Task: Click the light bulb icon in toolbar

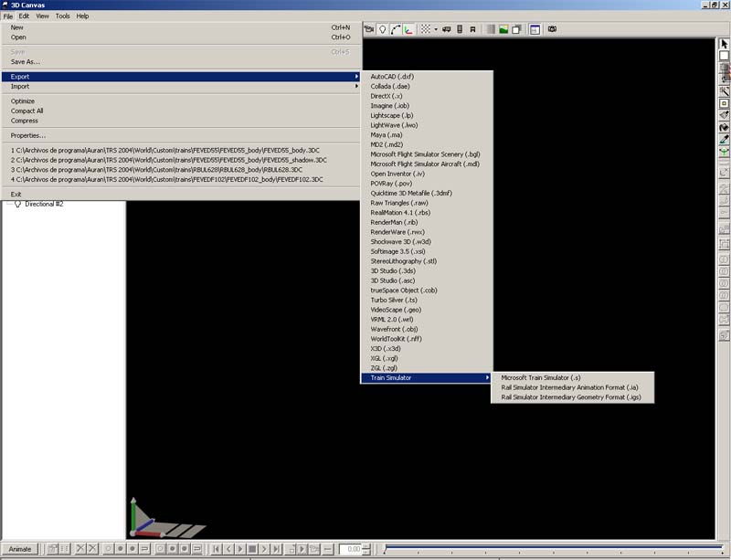Action: (x=383, y=29)
